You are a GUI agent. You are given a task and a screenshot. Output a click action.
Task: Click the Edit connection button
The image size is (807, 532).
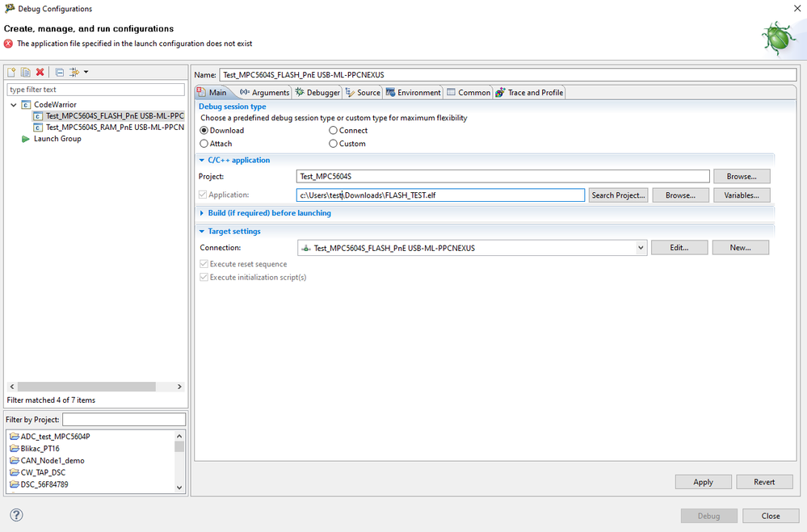[x=679, y=248]
